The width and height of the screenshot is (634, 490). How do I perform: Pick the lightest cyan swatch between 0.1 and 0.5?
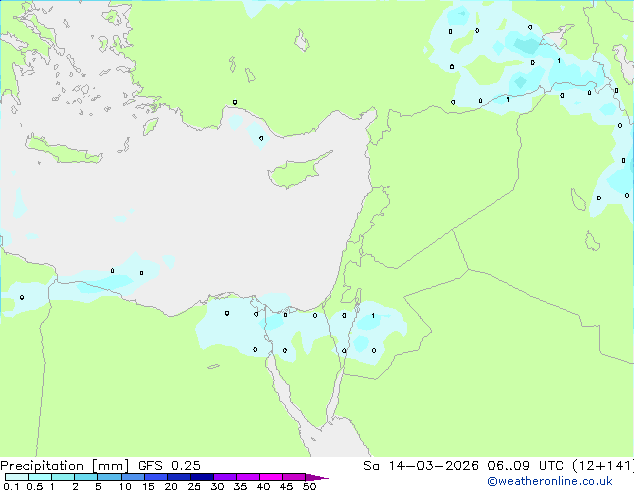(x=17, y=477)
